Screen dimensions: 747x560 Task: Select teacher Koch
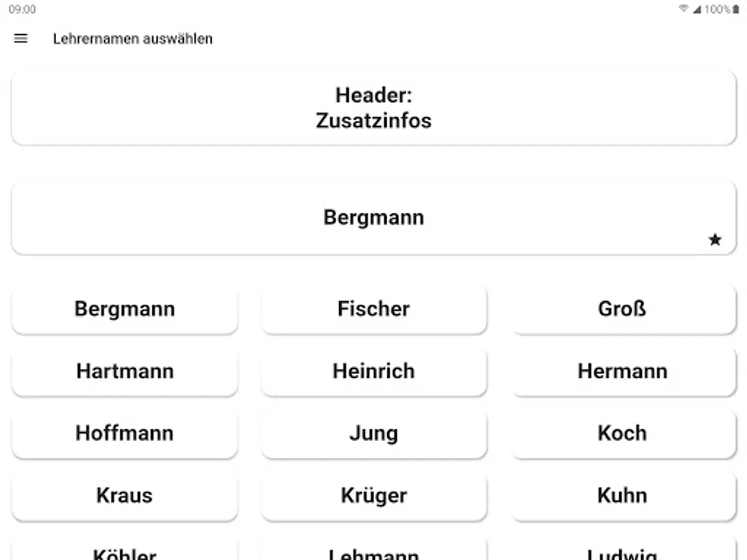[x=622, y=434]
